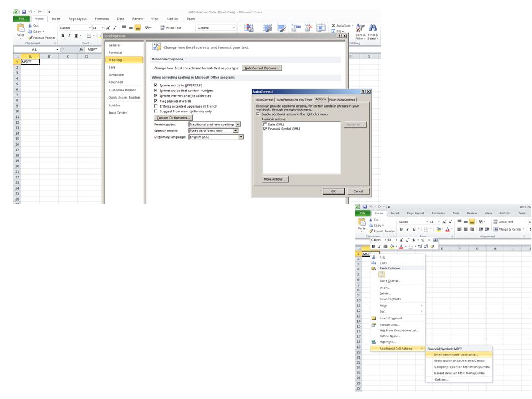Open Name Box dropdown arrow beside A1
Screen dimensions: 532x399
click(x=57, y=49)
